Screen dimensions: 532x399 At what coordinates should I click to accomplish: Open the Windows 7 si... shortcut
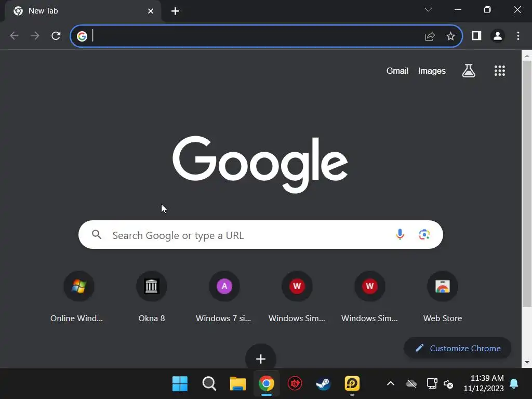[x=224, y=297]
